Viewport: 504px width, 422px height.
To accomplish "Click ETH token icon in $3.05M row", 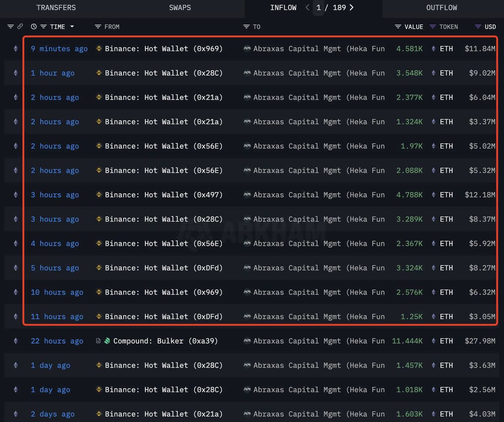I will click(434, 316).
